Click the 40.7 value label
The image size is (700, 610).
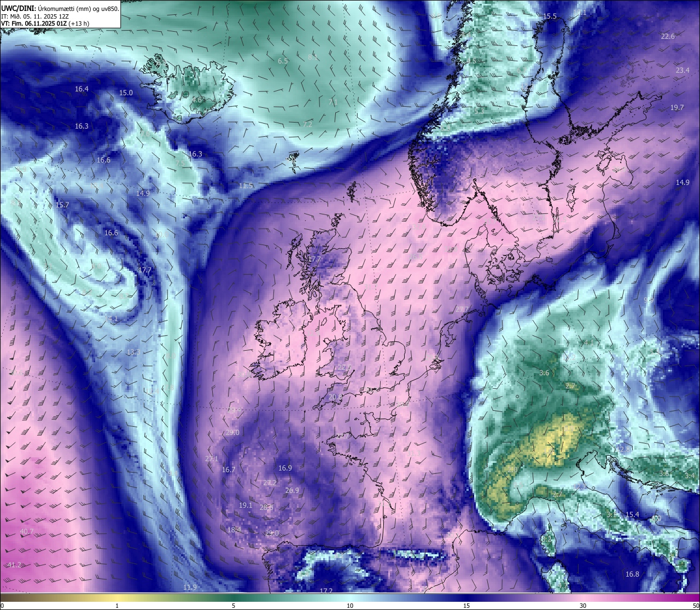pos(26,531)
